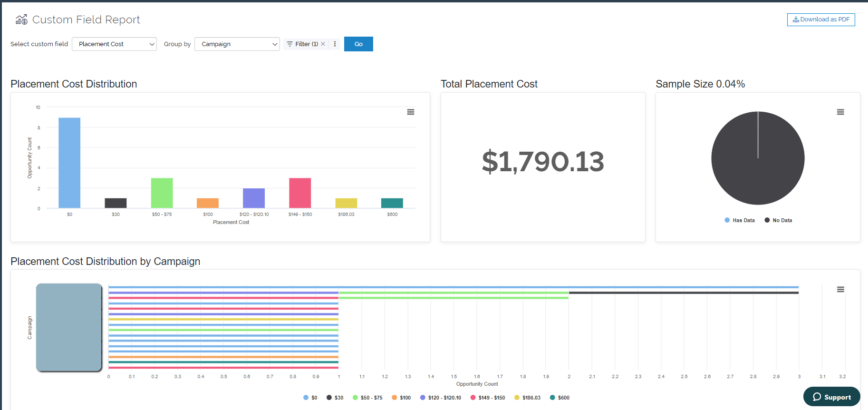Click the black $30 bar in campaign chart
This screenshot has height=410, width=868.
click(684, 293)
